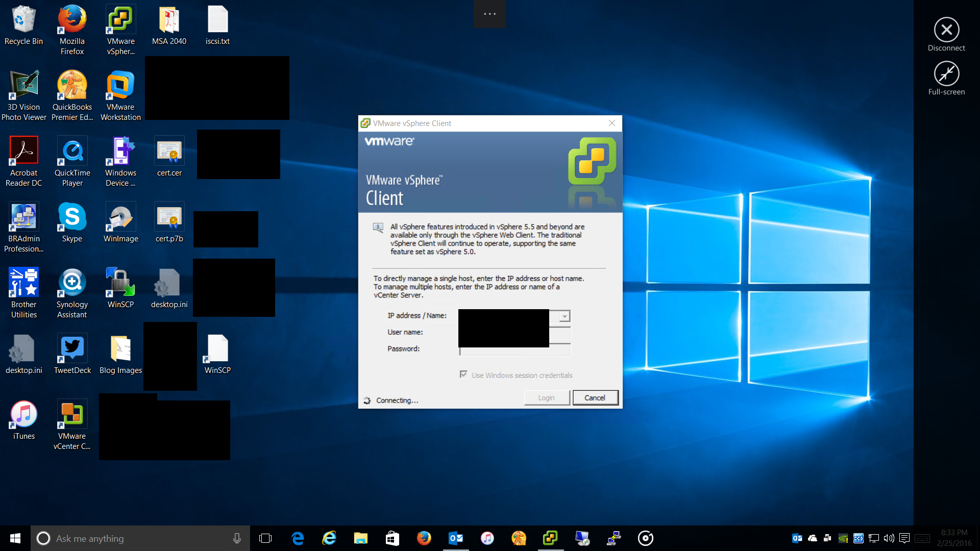This screenshot has width=980, height=551.
Task: Open QuickBooks from the taskbar
Action: 519,538
